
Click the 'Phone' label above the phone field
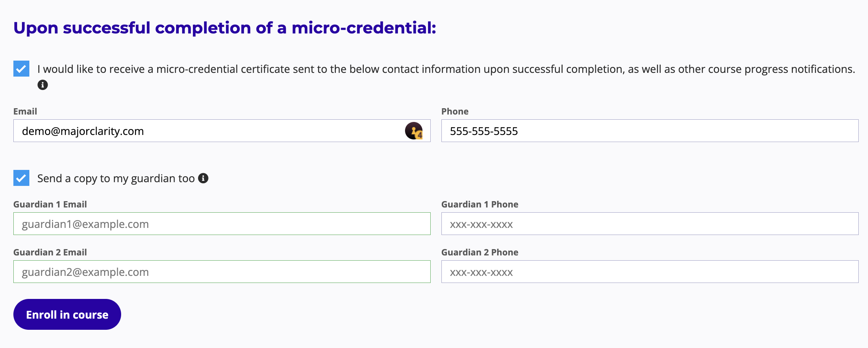coord(455,112)
